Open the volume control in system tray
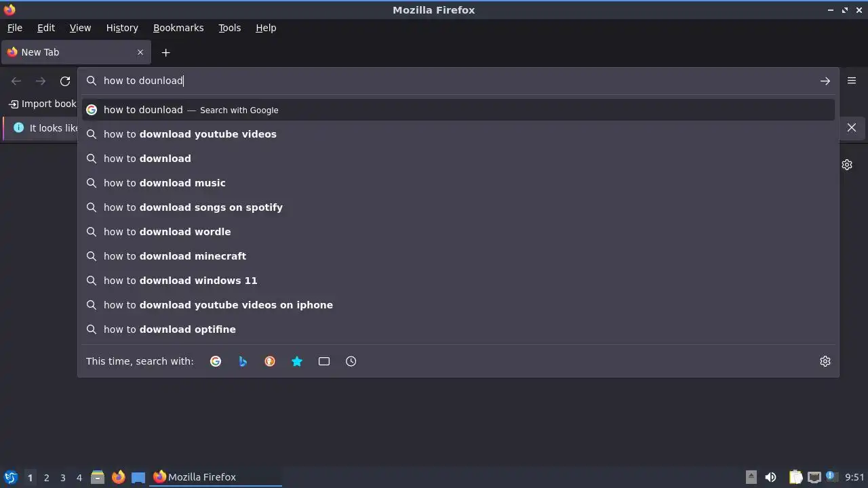868x488 pixels. coord(770,477)
